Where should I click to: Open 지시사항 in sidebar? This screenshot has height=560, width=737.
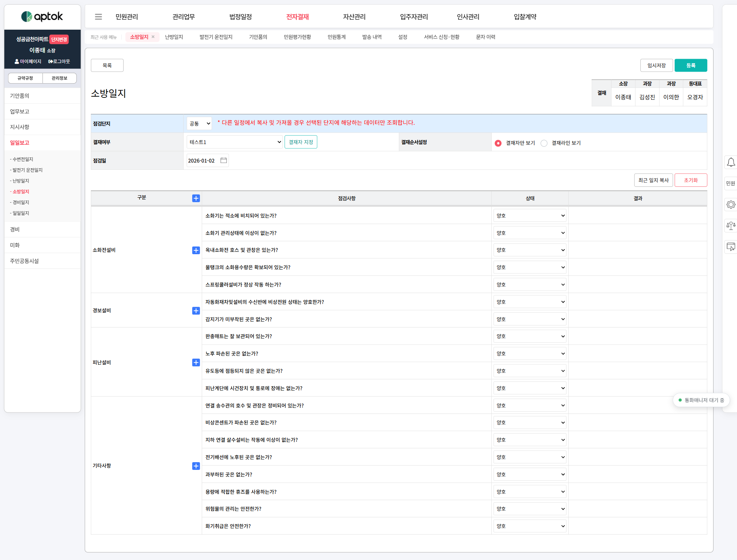[42, 127]
